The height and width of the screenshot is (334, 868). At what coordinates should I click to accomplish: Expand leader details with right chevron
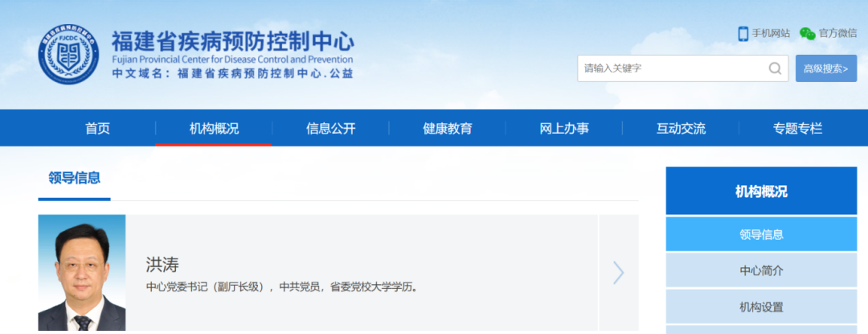pyautogui.click(x=618, y=273)
